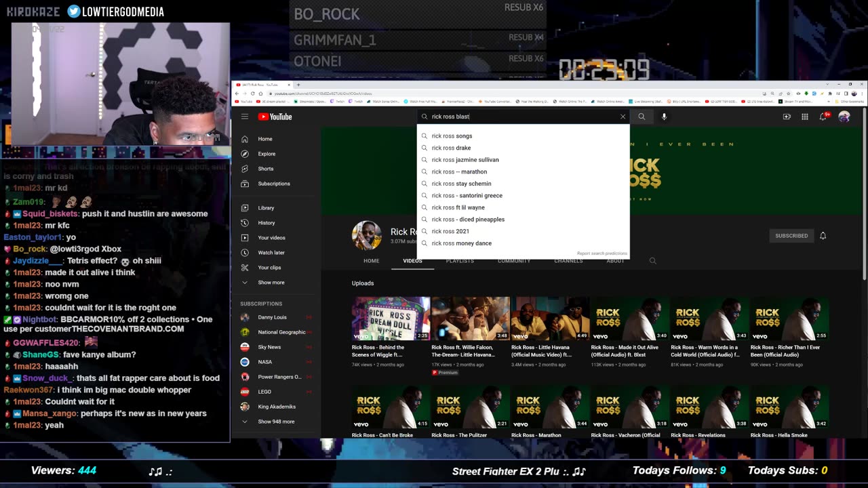Select suggestion 'rick ross songs'

click(523, 136)
